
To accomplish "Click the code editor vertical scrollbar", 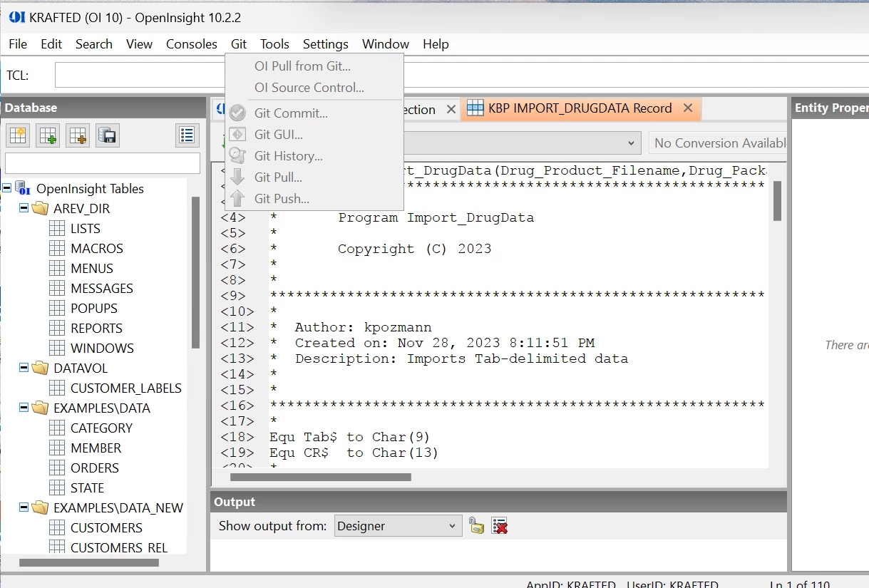I will pos(777,201).
